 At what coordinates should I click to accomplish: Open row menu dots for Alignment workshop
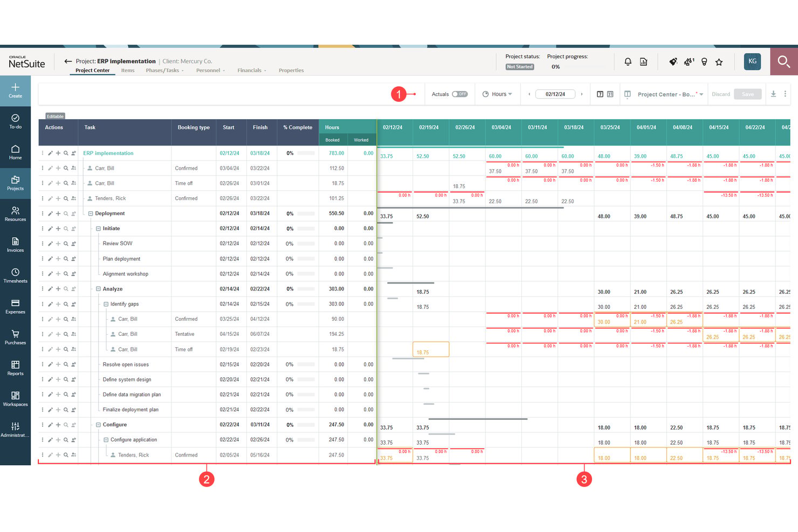click(43, 274)
